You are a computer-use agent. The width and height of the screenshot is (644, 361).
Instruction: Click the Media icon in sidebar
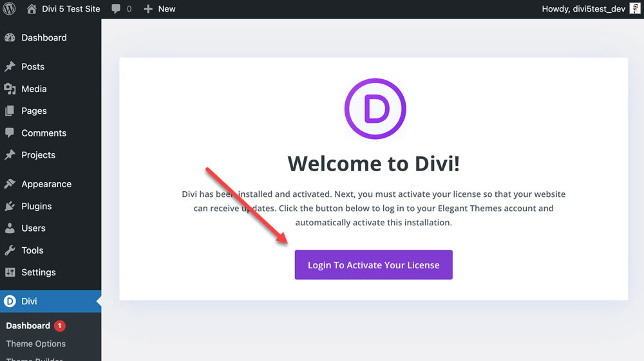tap(10, 89)
